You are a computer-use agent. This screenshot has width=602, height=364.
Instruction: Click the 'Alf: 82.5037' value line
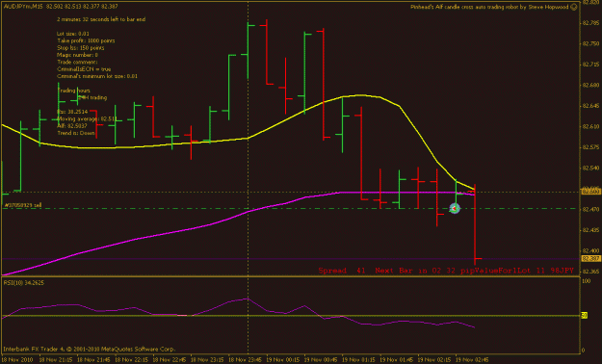click(x=72, y=125)
